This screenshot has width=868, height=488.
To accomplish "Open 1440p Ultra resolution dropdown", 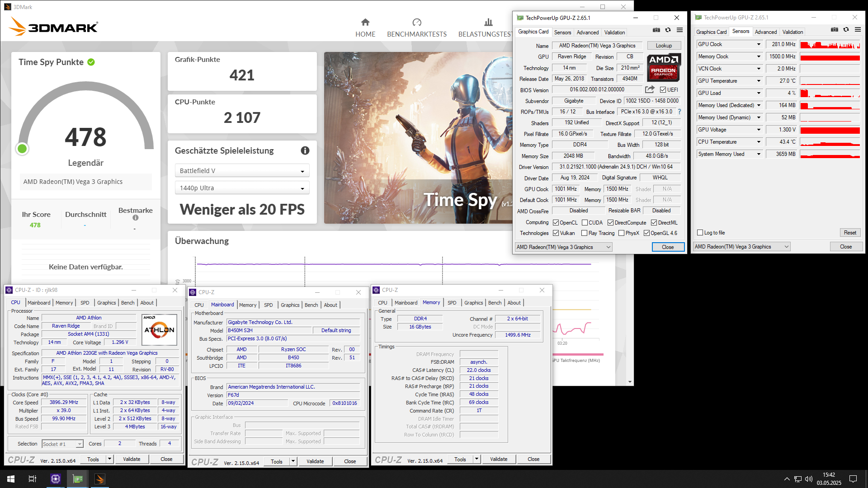I will coord(242,188).
